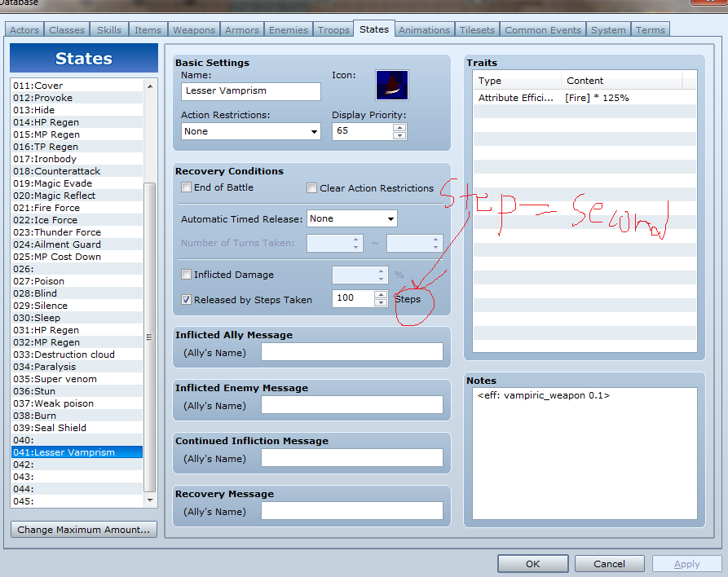Viewport: 728px width, 577px height.
Task: Toggle Clear Action Restrictions checkbox
Action: (x=311, y=188)
